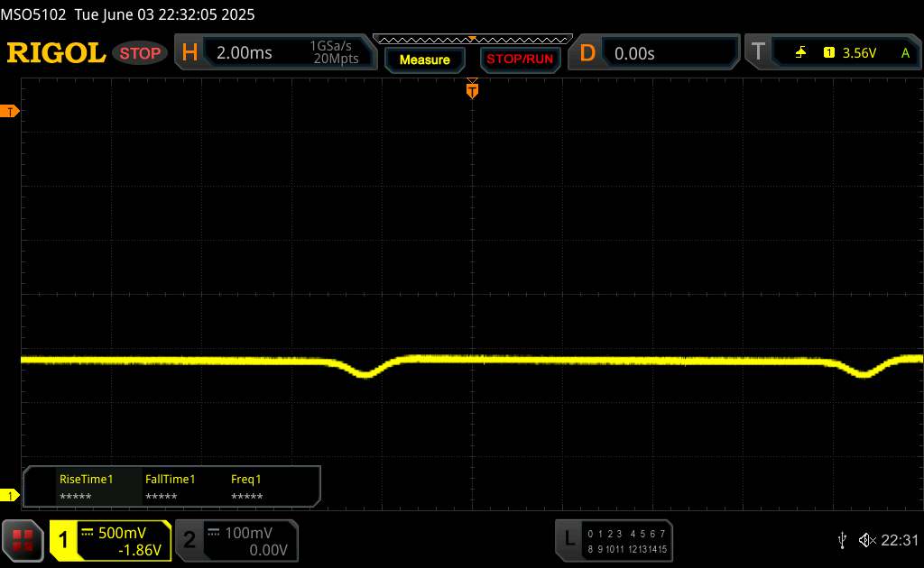Select the Freq1 measurement
924x568 pixels.
[246, 487]
